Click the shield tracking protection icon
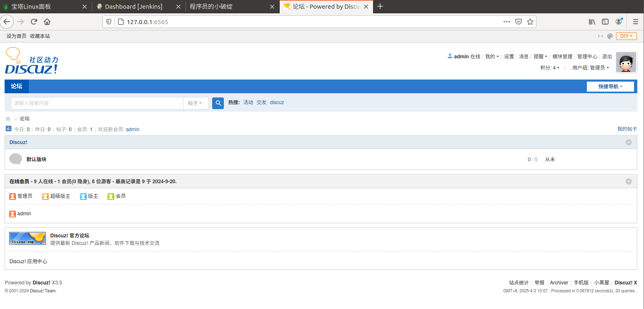This screenshot has width=644, height=309. [109, 22]
